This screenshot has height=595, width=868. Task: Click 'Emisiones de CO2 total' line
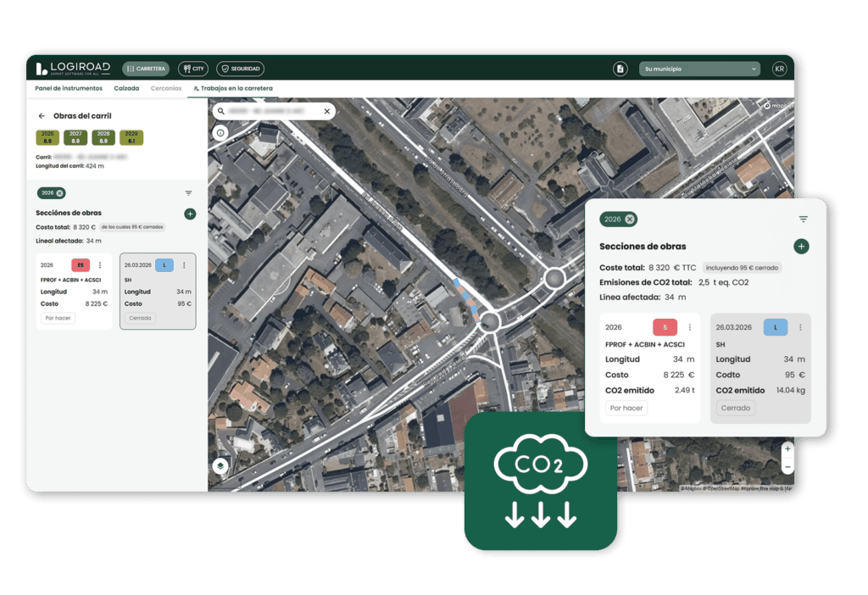[674, 282]
